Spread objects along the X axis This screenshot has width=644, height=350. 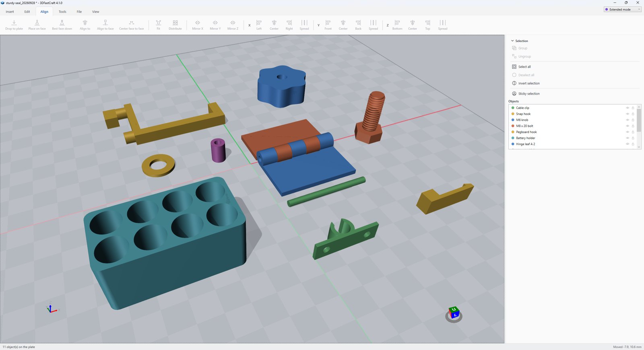(x=304, y=25)
